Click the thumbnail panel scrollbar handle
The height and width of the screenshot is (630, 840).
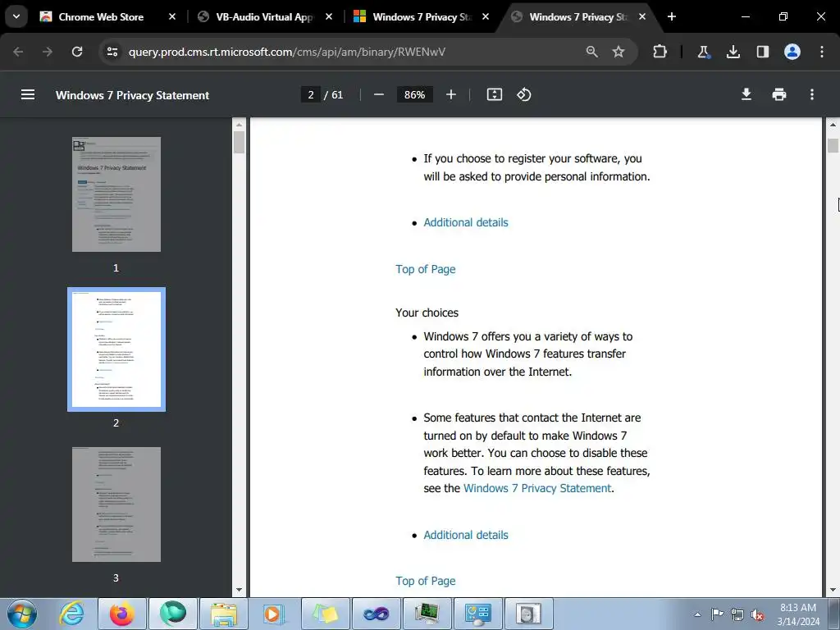tap(239, 142)
